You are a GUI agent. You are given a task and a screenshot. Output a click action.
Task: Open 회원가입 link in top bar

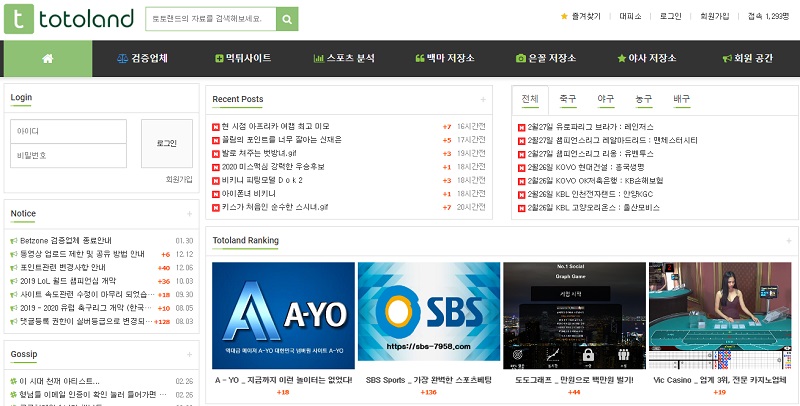pos(715,16)
